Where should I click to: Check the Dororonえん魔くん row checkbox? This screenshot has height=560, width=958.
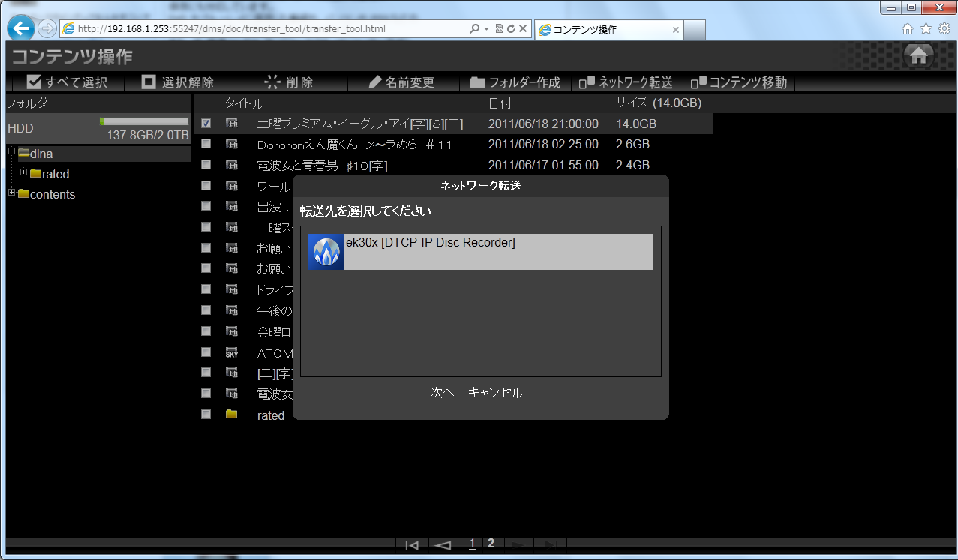pyautogui.click(x=206, y=144)
